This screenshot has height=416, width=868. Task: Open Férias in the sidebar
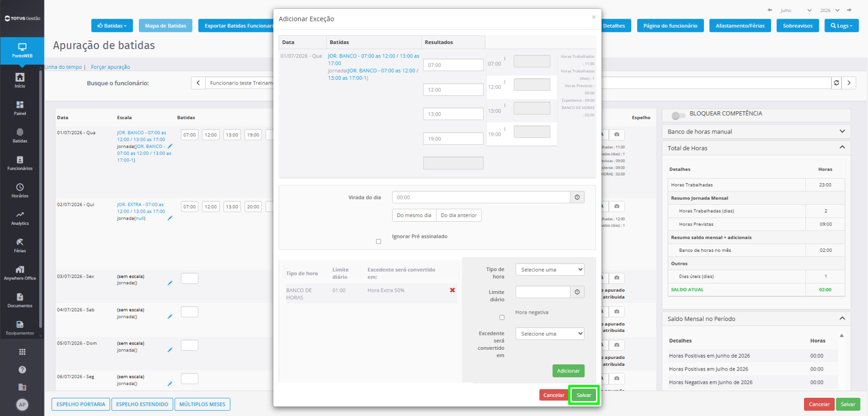point(20,245)
